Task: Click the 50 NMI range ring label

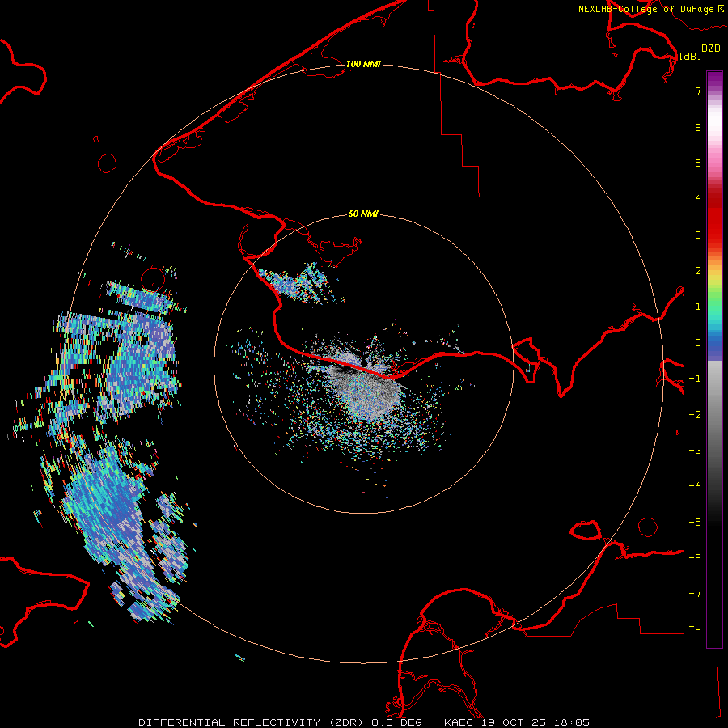Action: pos(363,214)
